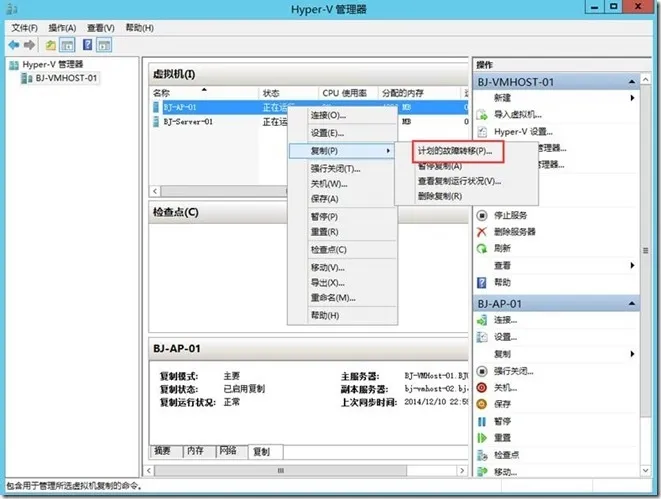Image resolution: width=661 pixels, height=499 pixels.
Task: Open the 文件(F) menu
Action: pos(24,28)
